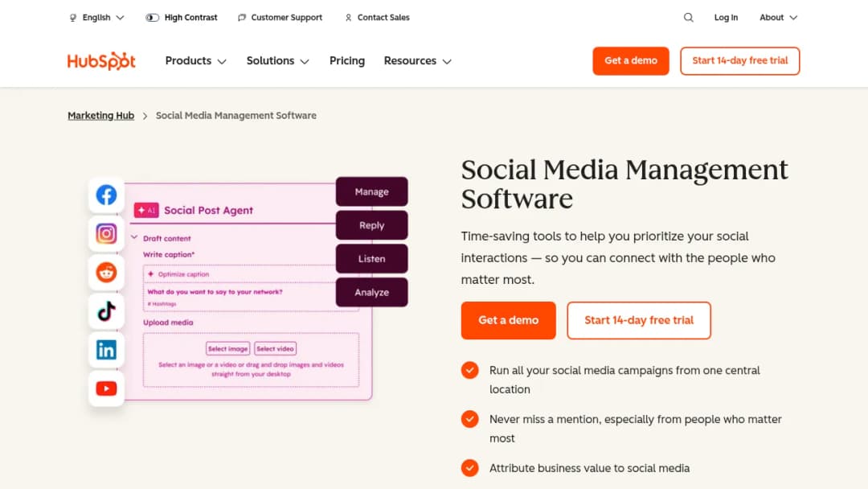The width and height of the screenshot is (868, 489).
Task: Click the hero Start 14-day free trial button
Action: [639, 320]
